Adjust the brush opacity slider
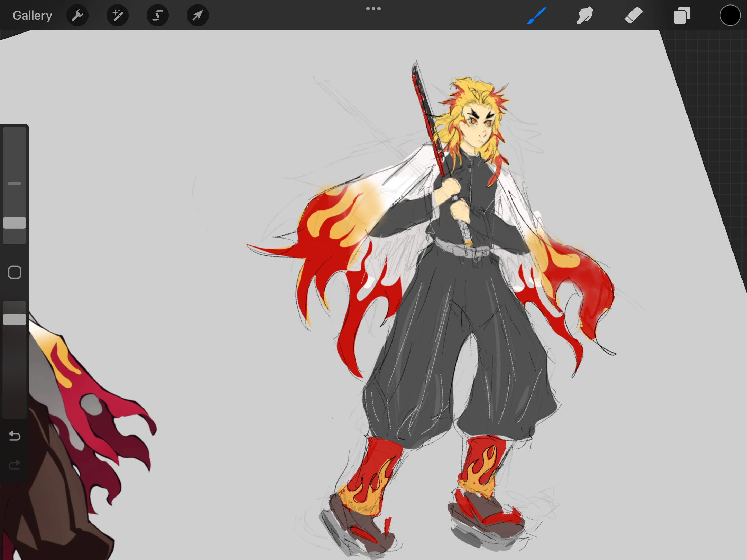This screenshot has width=747, height=560. pos(15,318)
